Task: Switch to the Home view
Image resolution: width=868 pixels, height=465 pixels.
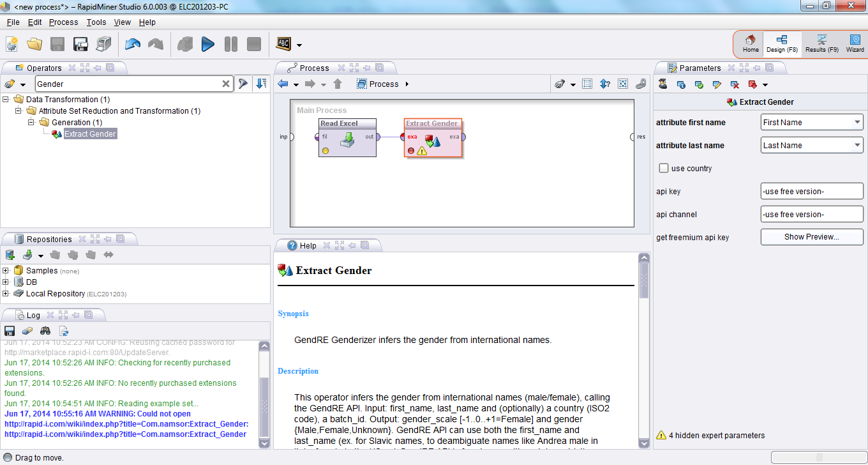Action: tap(751, 43)
